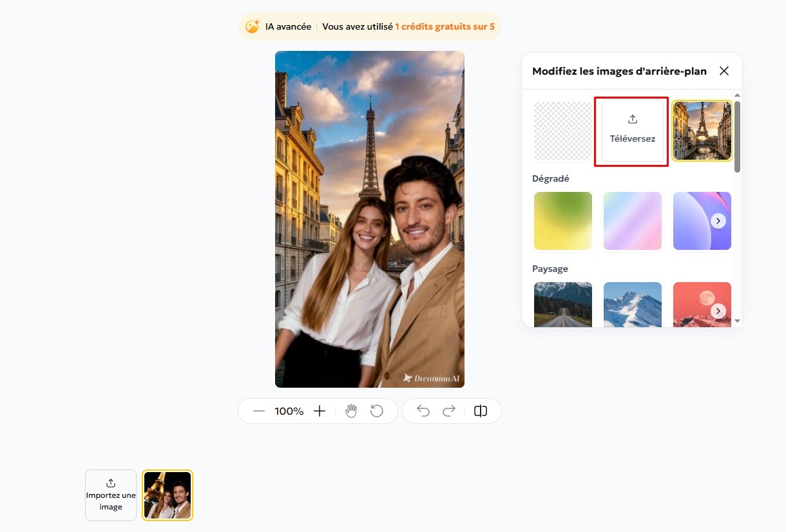Apply the green-yellow gradient background

pos(562,221)
